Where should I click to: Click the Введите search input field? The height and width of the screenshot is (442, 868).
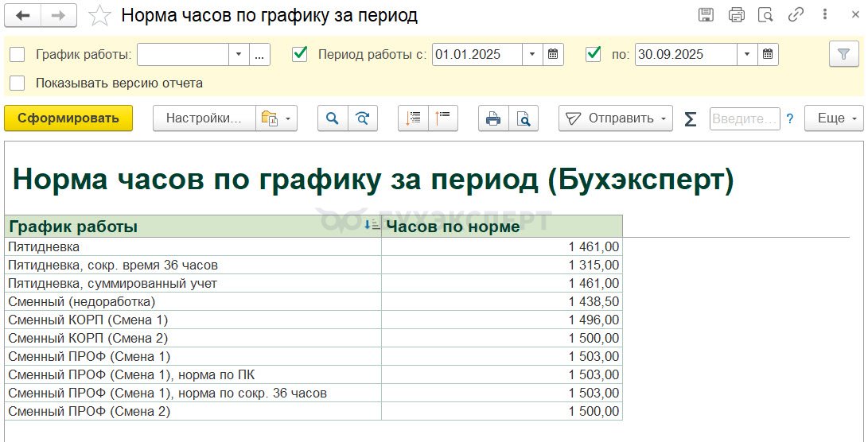click(x=745, y=118)
